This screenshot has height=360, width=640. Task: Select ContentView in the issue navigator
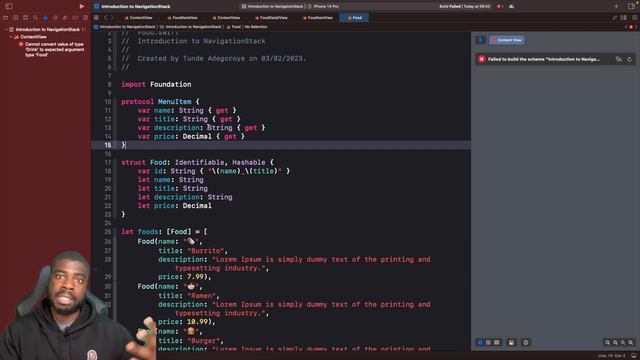[x=33, y=37]
